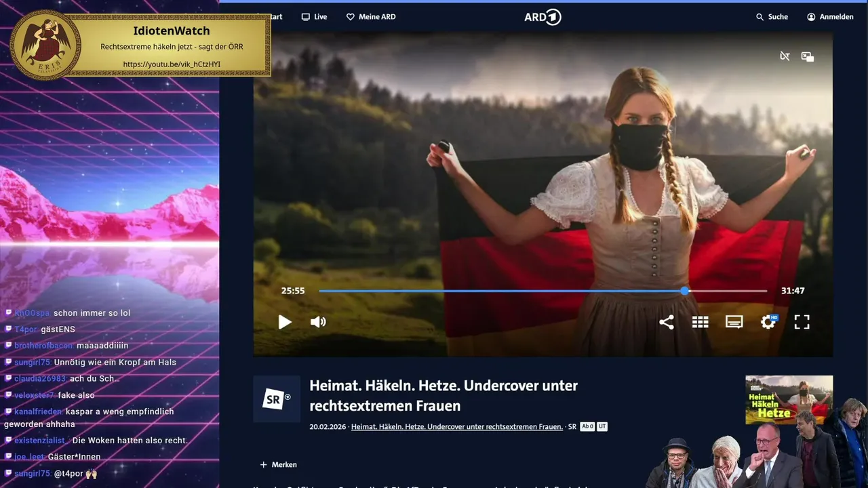Toggle subtitles with the caption icon
Image resolution: width=868 pixels, height=488 pixels.
(x=734, y=322)
